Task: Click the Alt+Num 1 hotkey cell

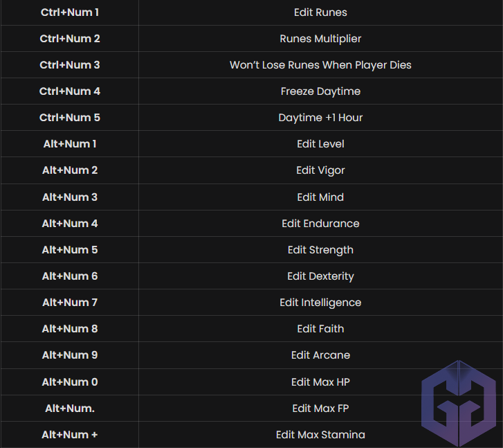Action: [x=69, y=144]
